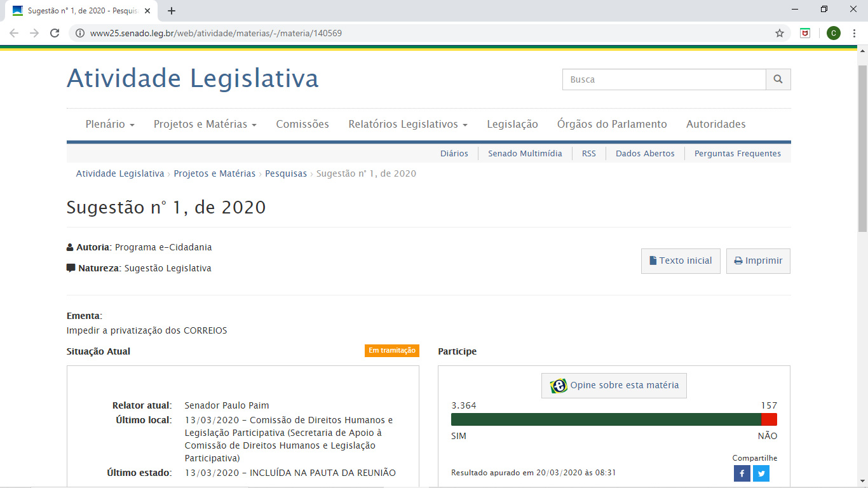Open the Chrome profile avatar C
Image resolution: width=868 pixels, height=488 pixels.
834,33
